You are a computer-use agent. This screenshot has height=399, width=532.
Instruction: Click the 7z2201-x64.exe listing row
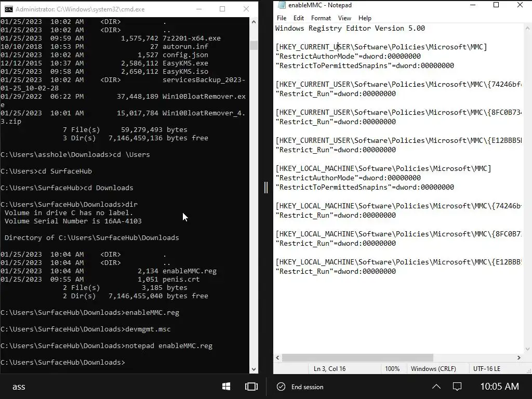coord(111,38)
